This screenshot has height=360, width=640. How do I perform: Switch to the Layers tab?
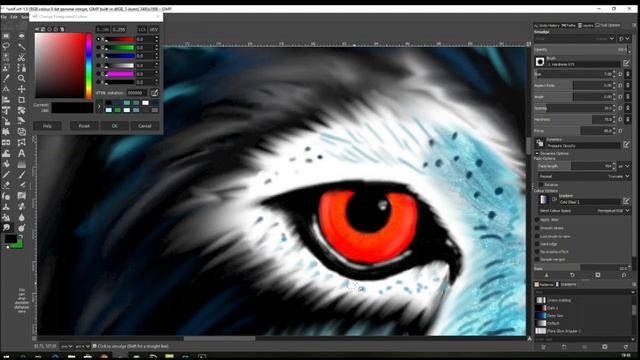pos(586,25)
